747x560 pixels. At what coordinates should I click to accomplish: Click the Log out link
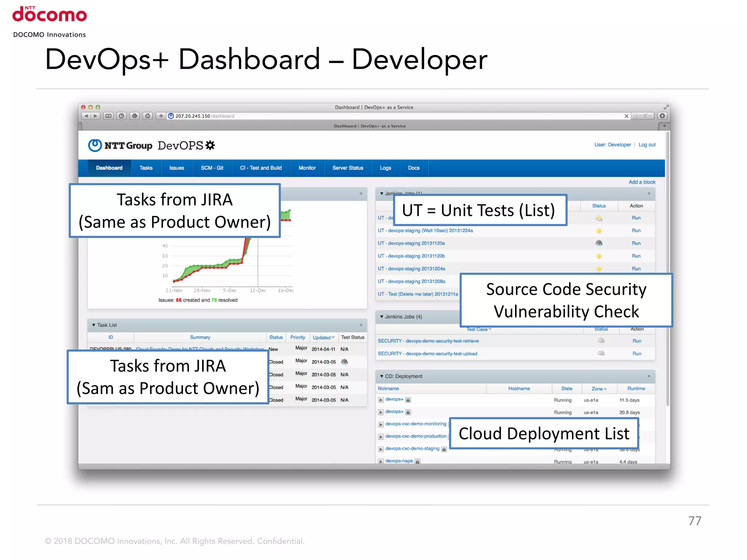point(647,145)
